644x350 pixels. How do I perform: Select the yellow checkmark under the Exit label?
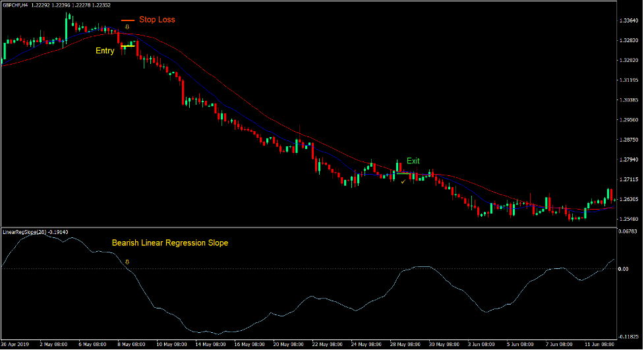tap(403, 181)
